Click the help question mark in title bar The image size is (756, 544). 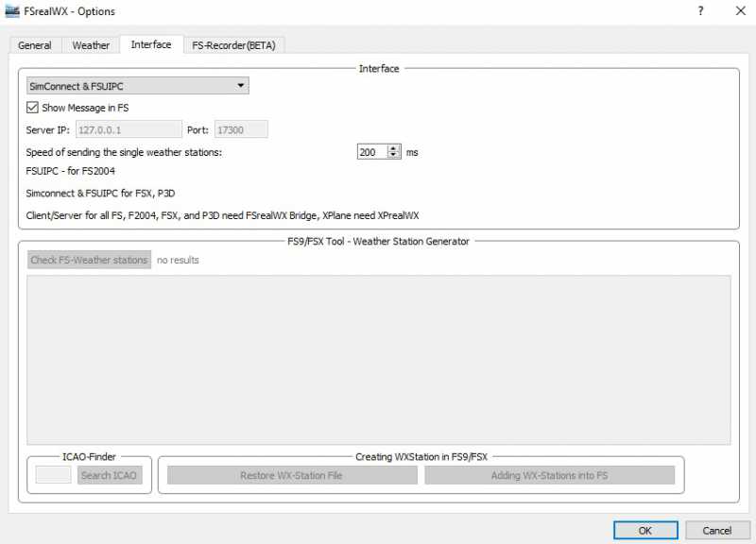[x=700, y=11]
